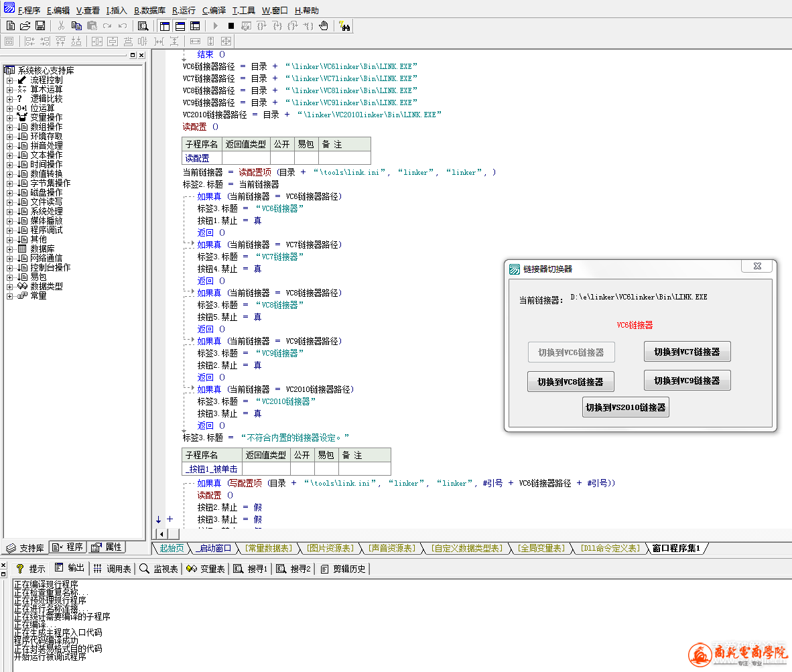Click the align-left layout icon
The width and height of the screenshot is (792, 672).
(x=29, y=42)
